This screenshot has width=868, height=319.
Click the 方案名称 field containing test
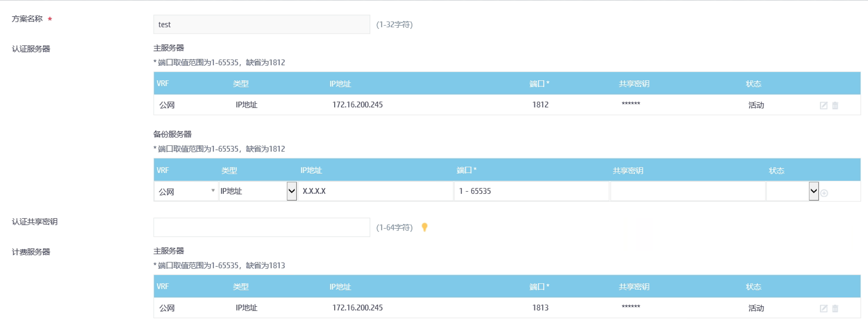click(261, 25)
